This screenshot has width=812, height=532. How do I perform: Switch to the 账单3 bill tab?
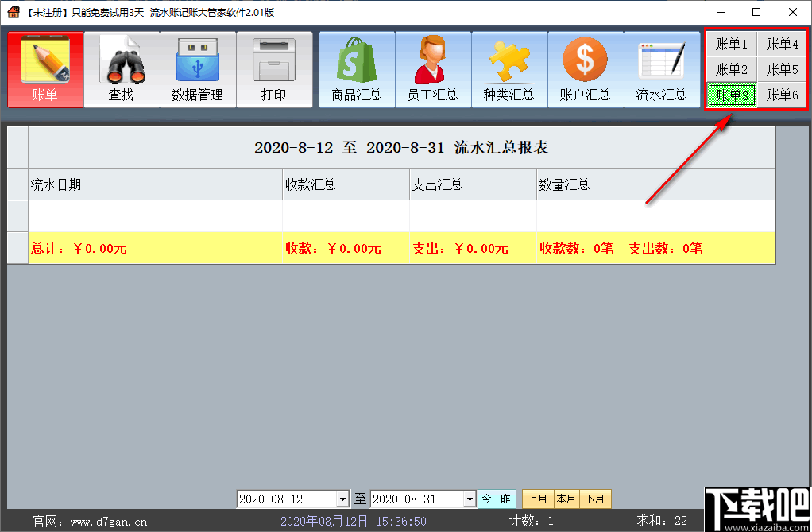pos(731,95)
